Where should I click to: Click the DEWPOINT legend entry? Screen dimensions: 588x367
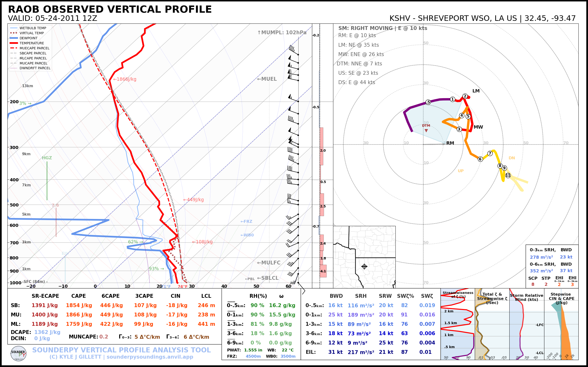[29, 38]
